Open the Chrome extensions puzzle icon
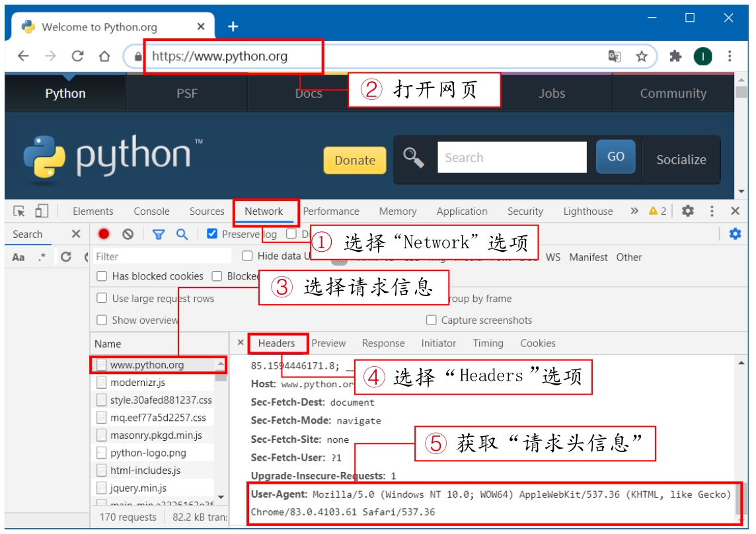 [675, 56]
